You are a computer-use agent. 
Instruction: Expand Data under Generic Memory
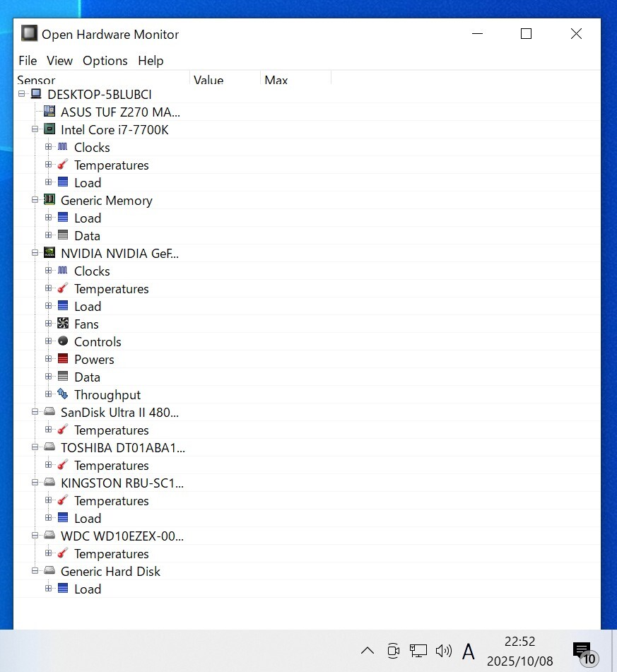[48, 235]
